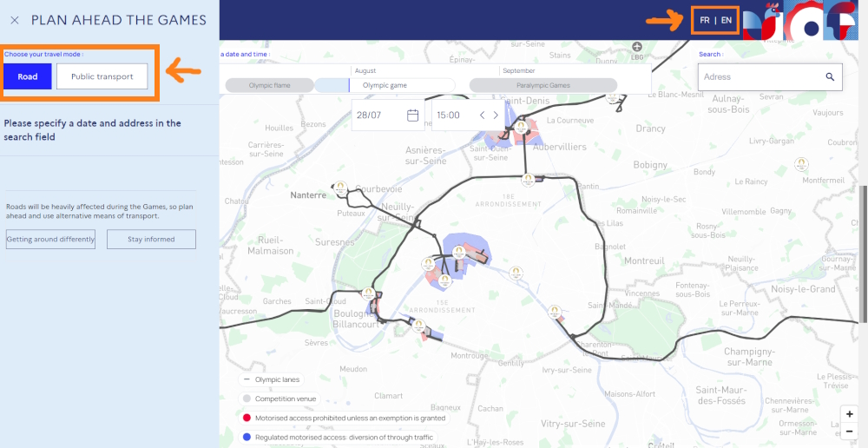Select the Paralympic Games period
The width and height of the screenshot is (868, 448).
click(x=543, y=85)
